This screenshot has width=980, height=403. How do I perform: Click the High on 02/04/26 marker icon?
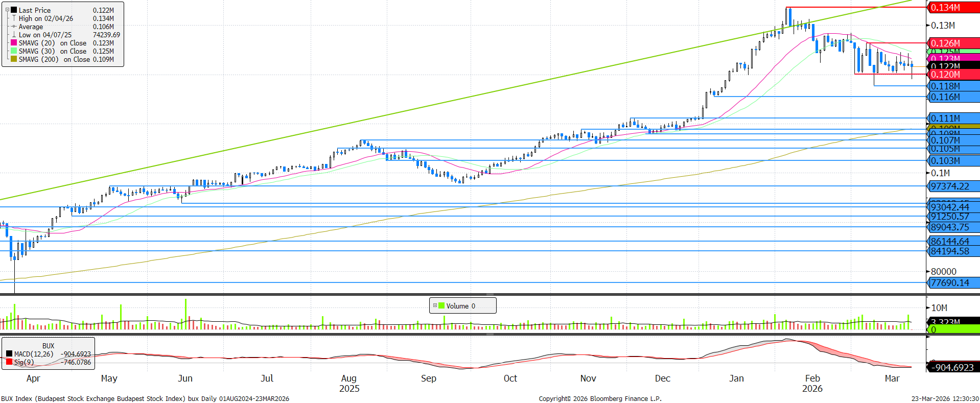coord(14,18)
